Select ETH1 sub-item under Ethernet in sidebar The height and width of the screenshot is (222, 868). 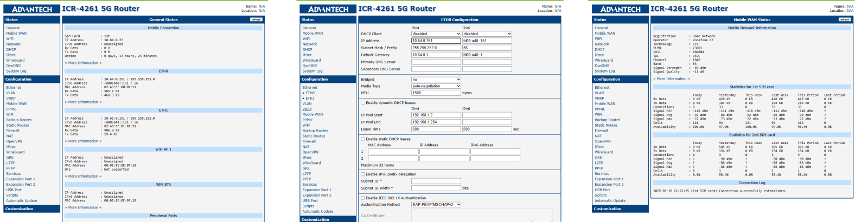310,98
